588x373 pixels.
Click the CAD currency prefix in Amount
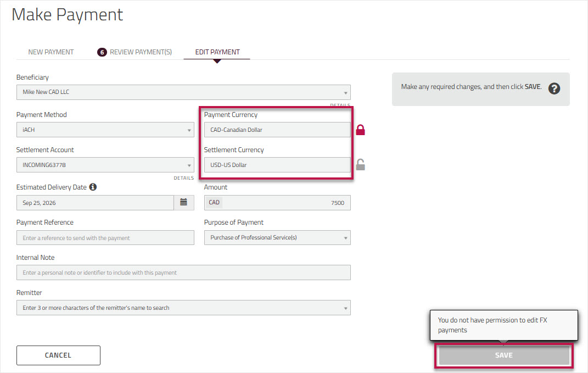pyautogui.click(x=214, y=202)
